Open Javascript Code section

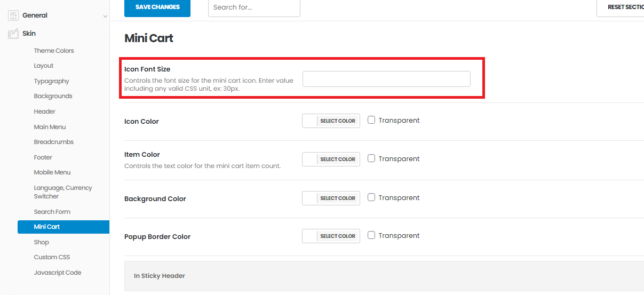(x=58, y=273)
